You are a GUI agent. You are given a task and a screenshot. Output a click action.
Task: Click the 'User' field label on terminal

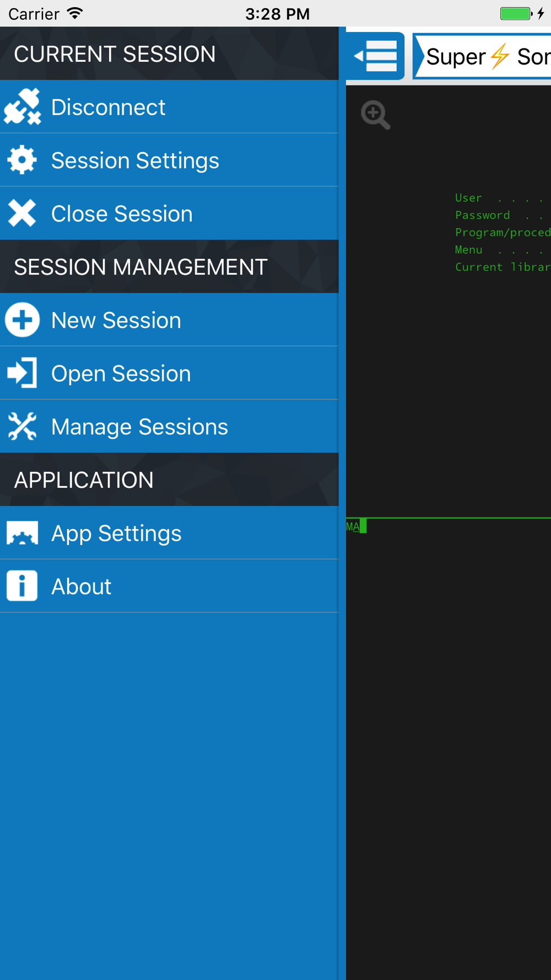coord(468,197)
